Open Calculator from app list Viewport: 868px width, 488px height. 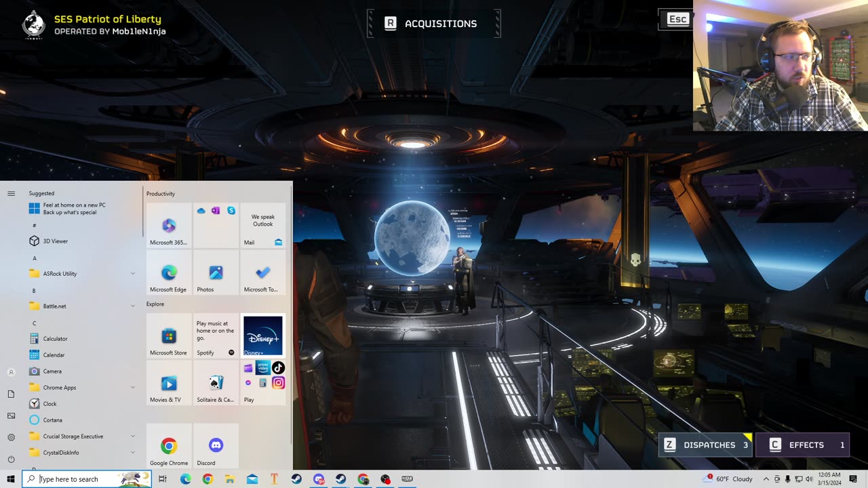81,339
